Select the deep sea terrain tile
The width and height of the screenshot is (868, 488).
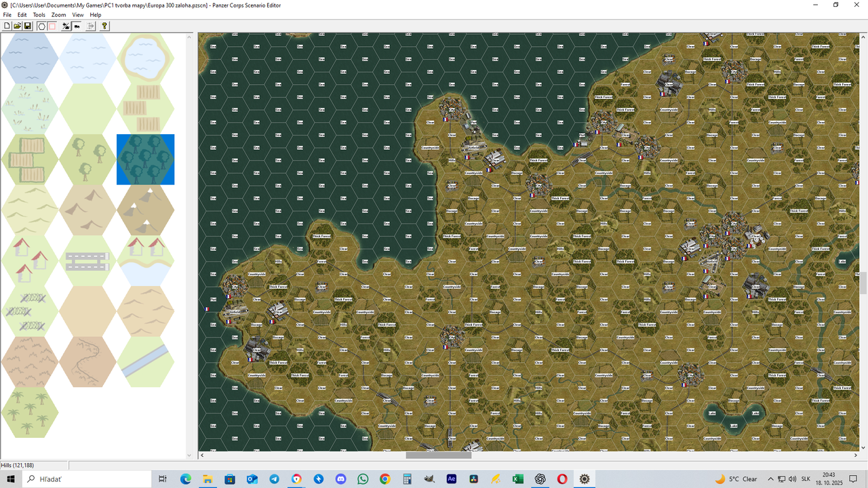coord(30,58)
